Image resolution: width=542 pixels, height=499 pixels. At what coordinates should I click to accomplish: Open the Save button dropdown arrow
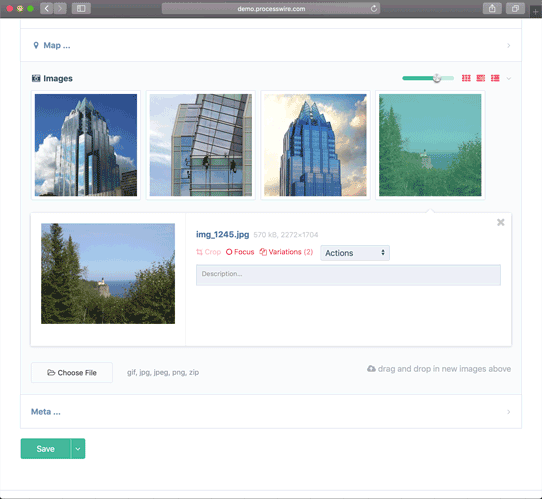(x=78, y=449)
